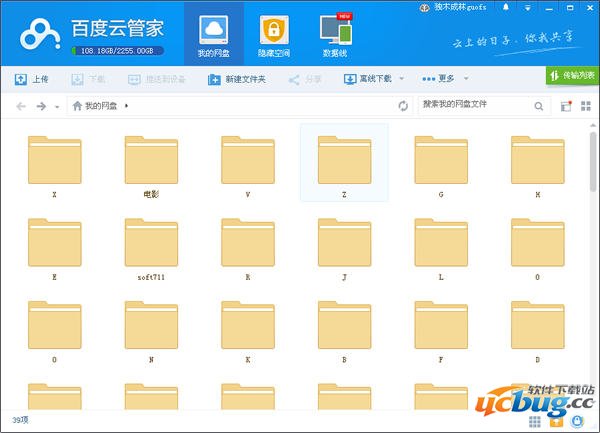600x433 pixels.
Task: Select the F folder
Action: (441, 332)
